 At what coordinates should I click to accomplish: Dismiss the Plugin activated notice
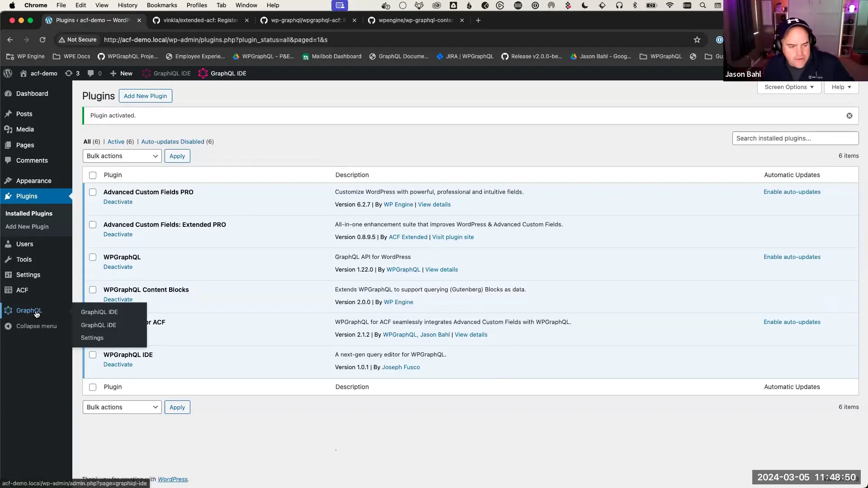coord(849,116)
